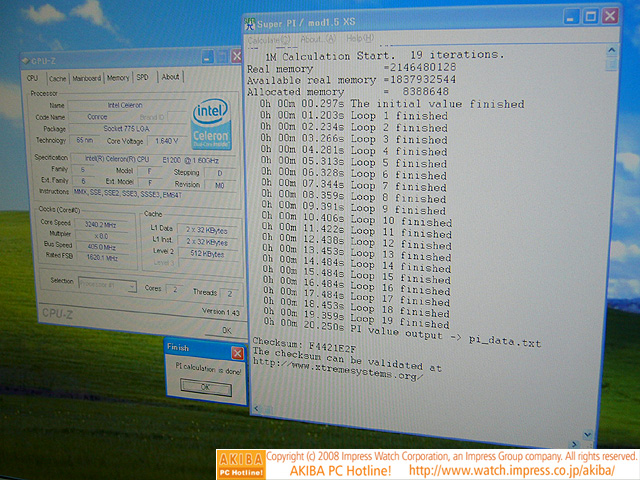Close the Finish dialog with X
The image size is (640, 480).
(x=237, y=351)
